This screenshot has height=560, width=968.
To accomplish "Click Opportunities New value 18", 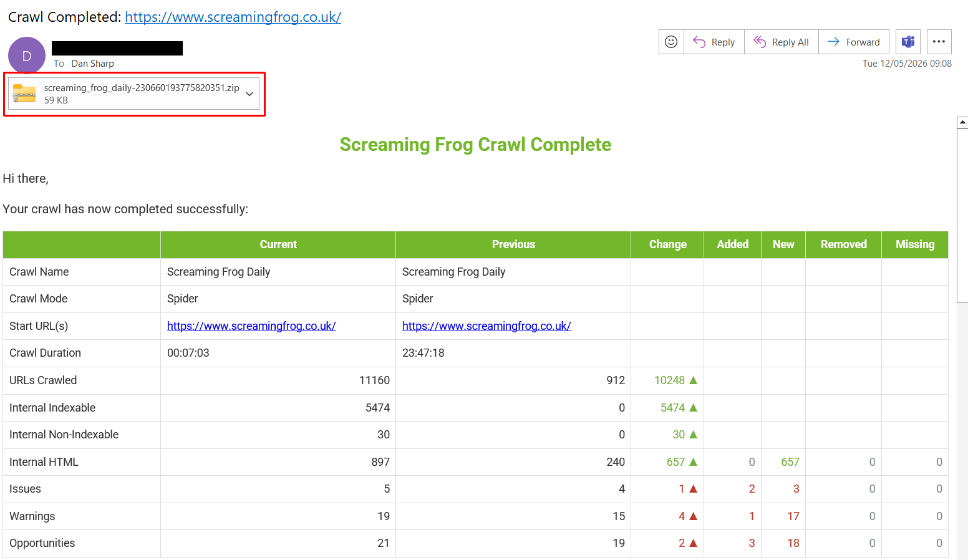I will (x=793, y=543).
